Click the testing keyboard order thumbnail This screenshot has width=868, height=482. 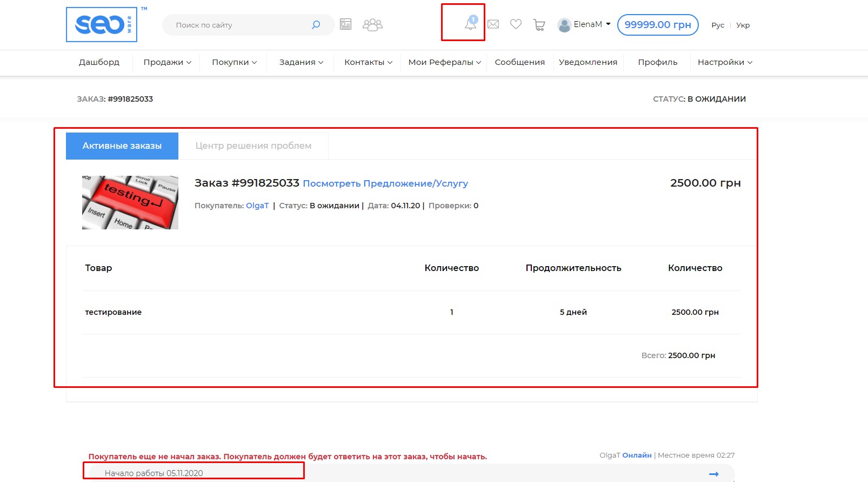130,202
